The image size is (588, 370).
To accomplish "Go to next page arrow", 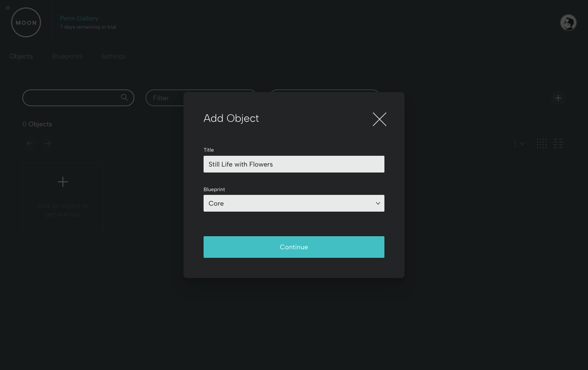I will point(48,143).
